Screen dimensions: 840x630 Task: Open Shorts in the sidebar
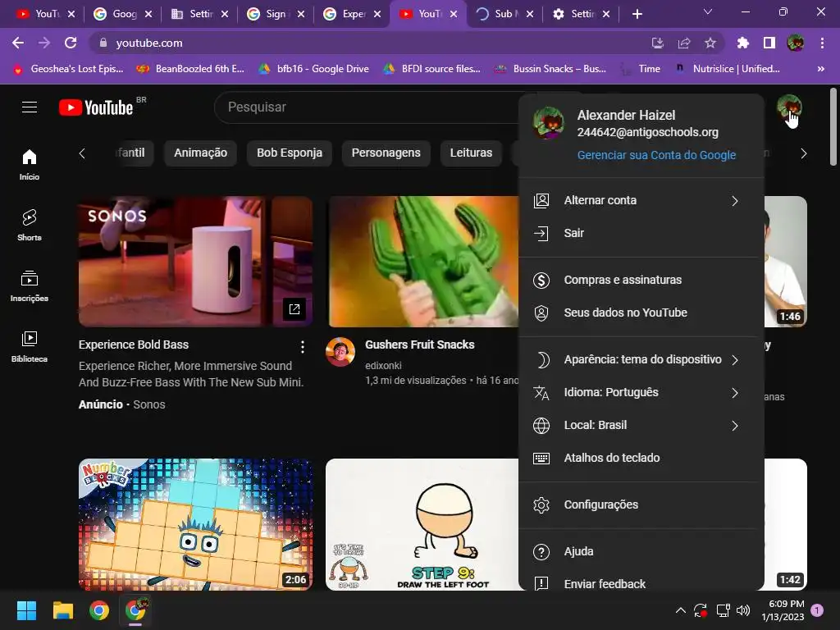click(30, 225)
